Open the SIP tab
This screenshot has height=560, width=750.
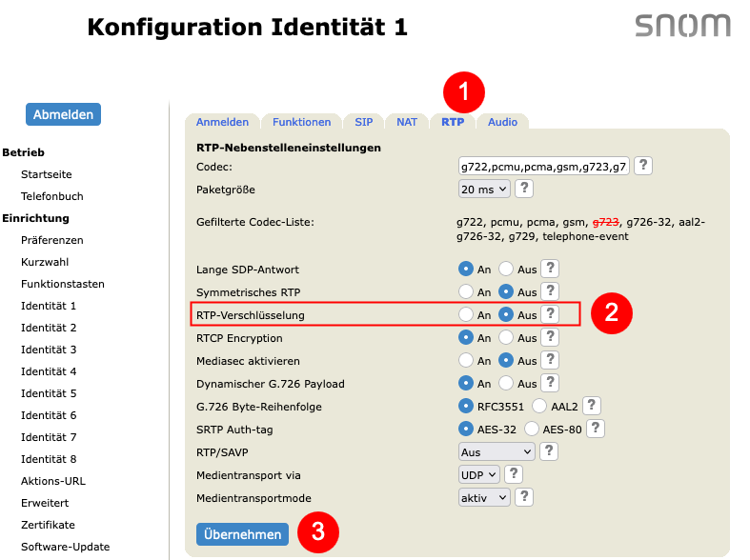[x=363, y=122]
